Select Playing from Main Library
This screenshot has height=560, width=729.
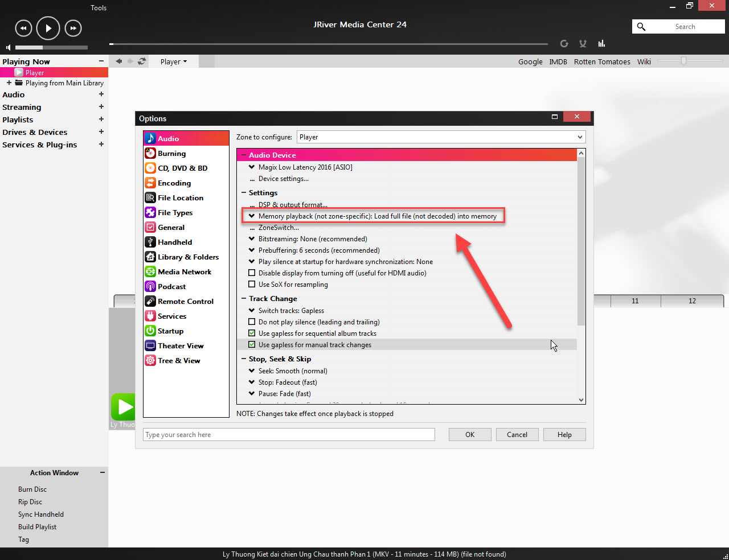[x=64, y=83]
